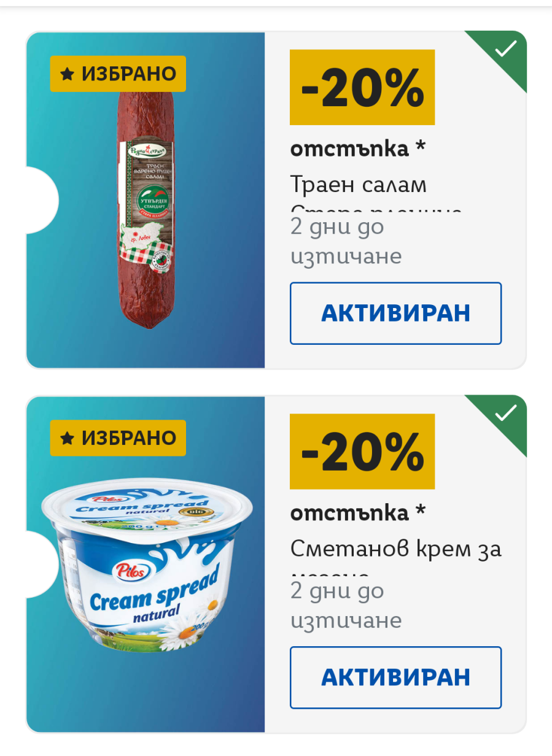This screenshot has height=756, width=552.
Task: Select the ИЗБРАНО badge on salami coupon
Action: 118,74
